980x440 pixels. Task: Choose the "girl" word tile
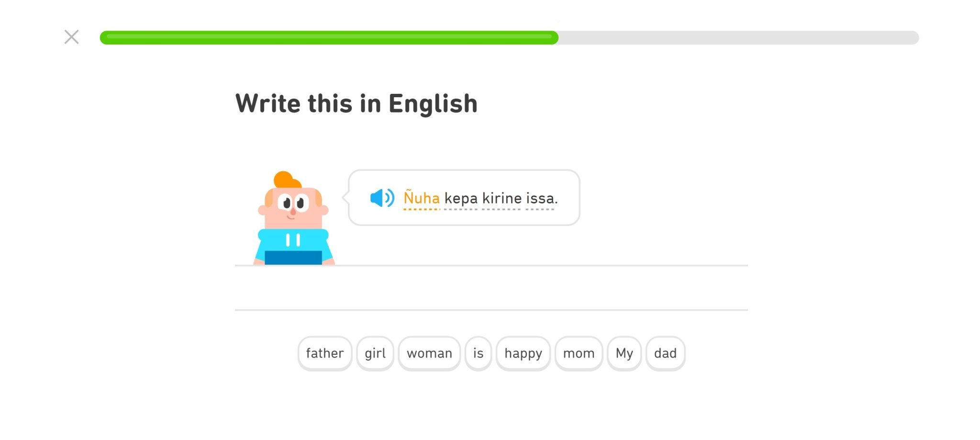coord(375,353)
